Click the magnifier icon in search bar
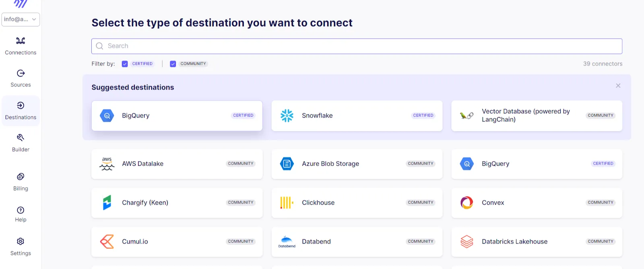This screenshot has height=269, width=644. pyautogui.click(x=100, y=46)
